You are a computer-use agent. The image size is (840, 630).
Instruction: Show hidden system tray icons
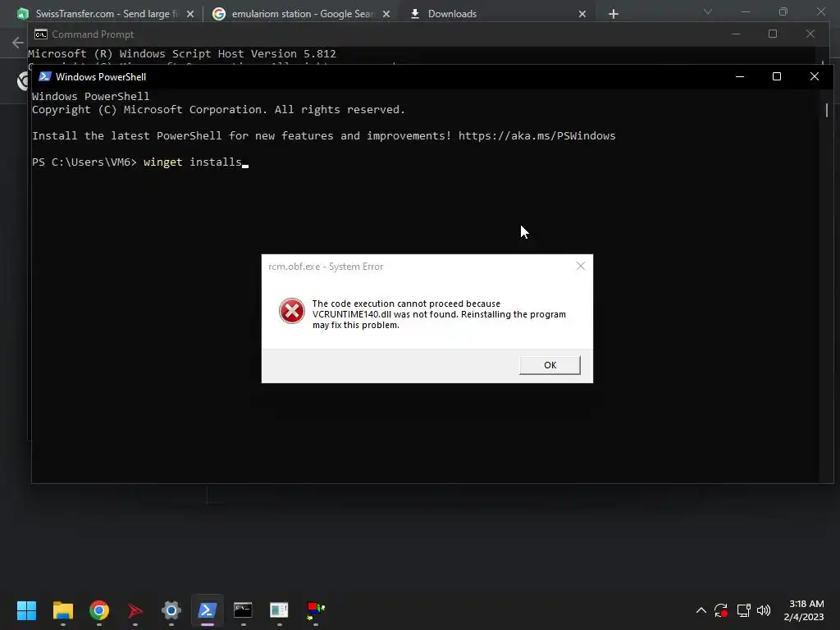tap(701, 610)
